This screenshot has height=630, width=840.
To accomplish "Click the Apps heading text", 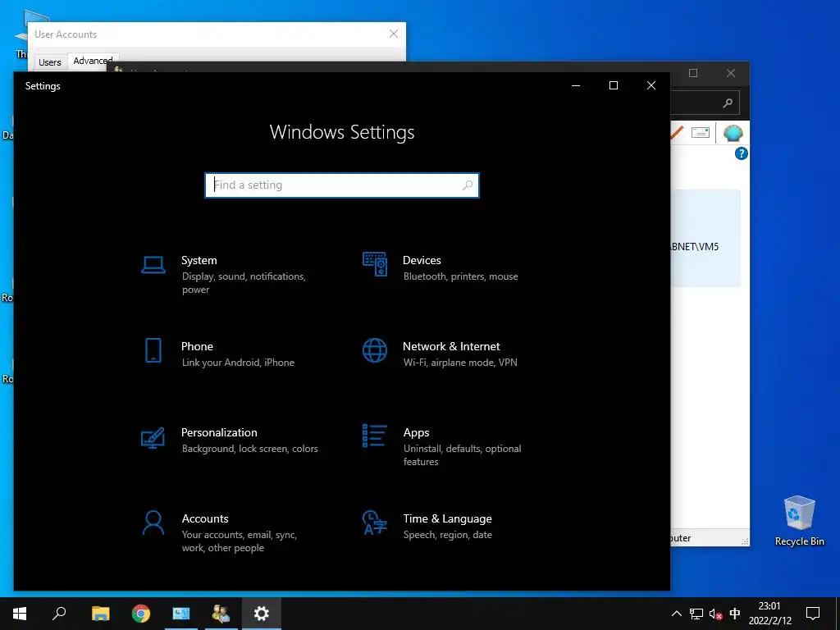I will tap(416, 433).
